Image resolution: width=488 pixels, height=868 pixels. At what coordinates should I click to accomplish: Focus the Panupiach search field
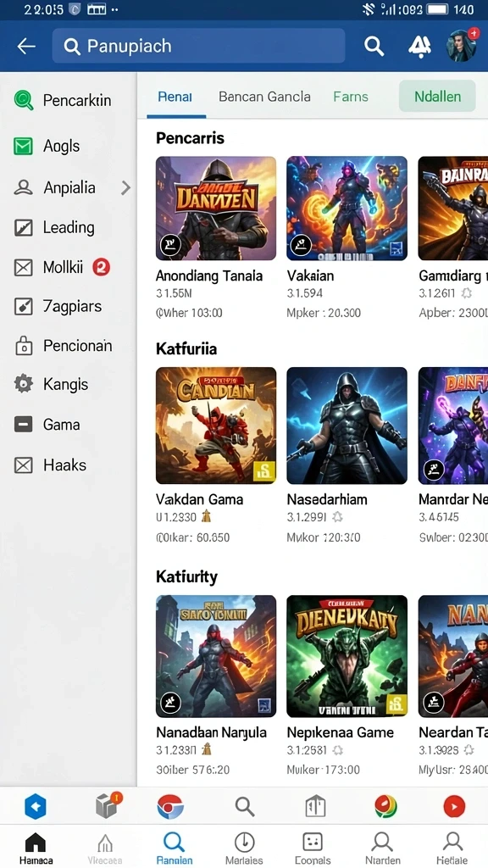pos(198,46)
